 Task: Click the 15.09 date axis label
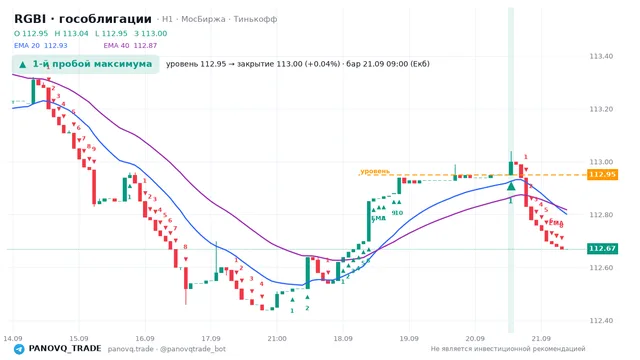point(79,338)
